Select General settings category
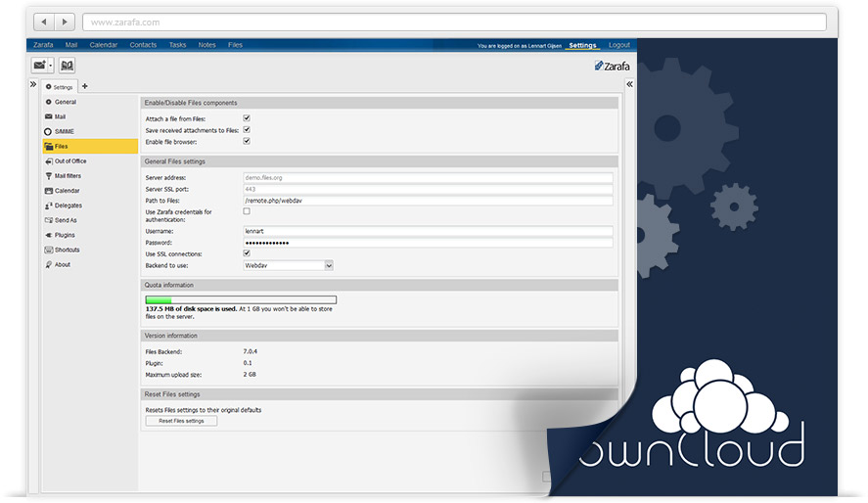Viewport: 868px width, 503px height. (90, 102)
